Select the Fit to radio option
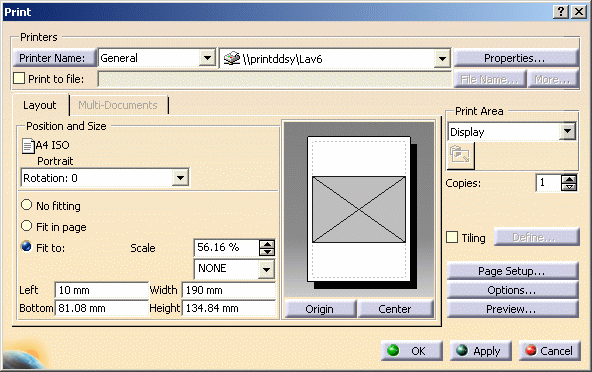Screen dimensions: 592x372 pyautogui.click(x=26, y=247)
